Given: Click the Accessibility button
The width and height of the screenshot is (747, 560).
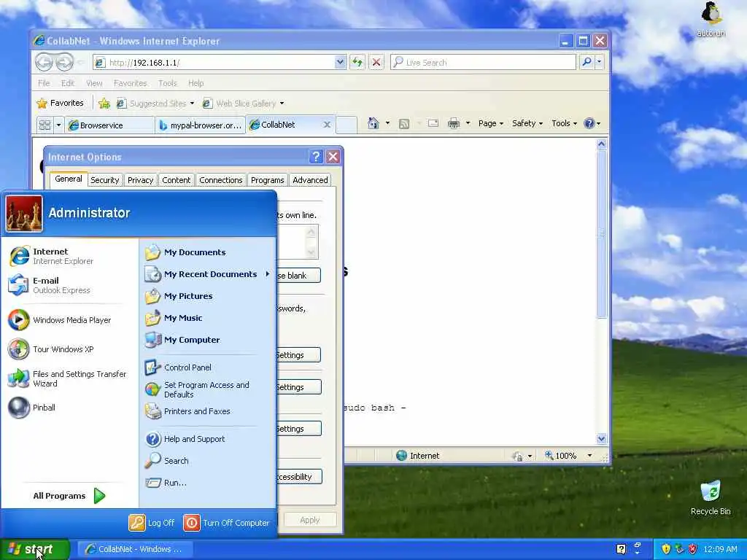Looking at the screenshot, I should click(299, 477).
